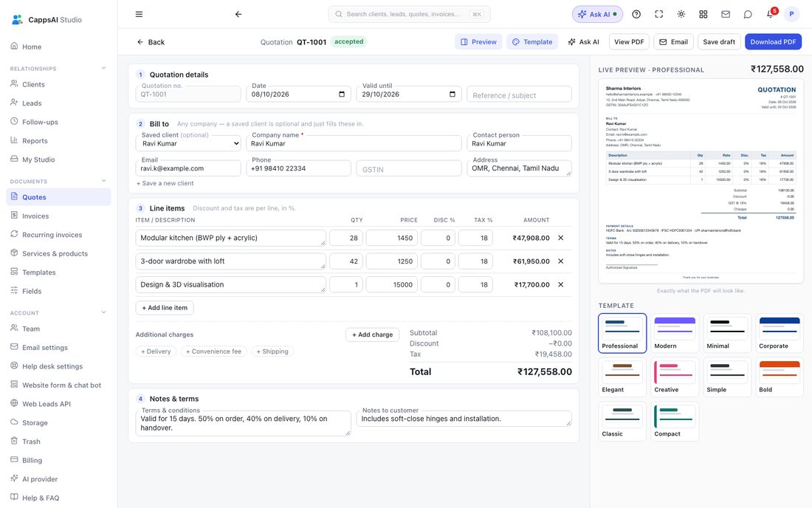
Task: Add the Shipping charge chip
Action: [x=272, y=351]
